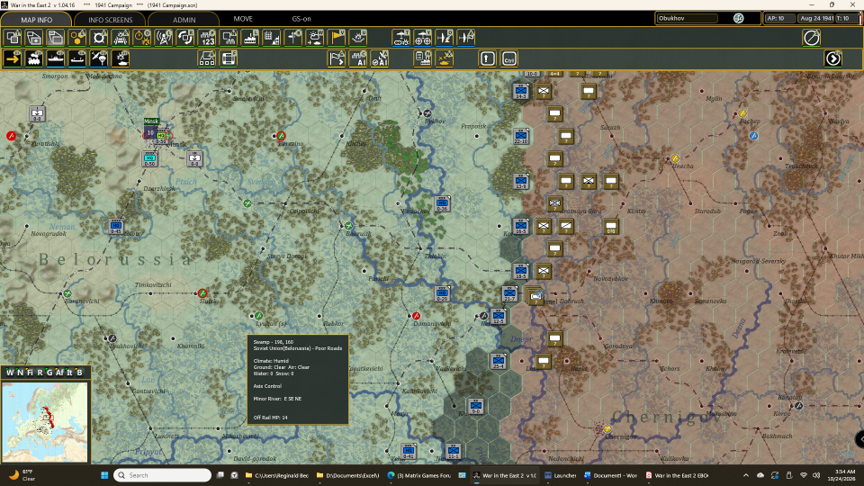Click the AP: 10 admin points display
Image resolution: width=864 pixels, height=486 pixels.
779,18
